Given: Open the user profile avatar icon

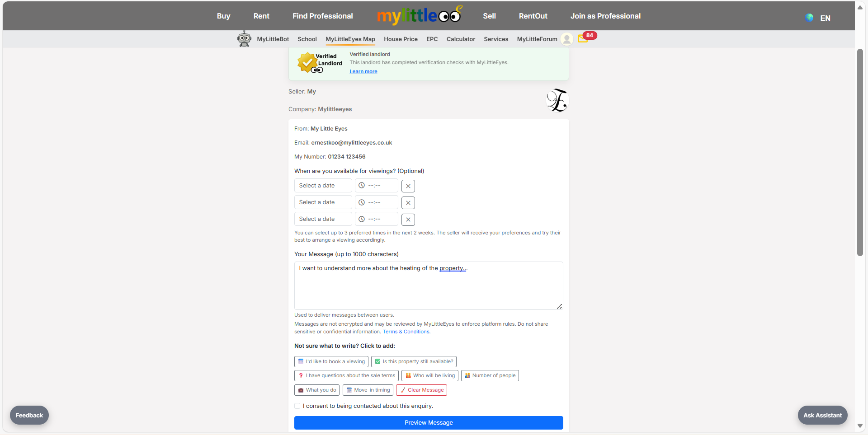Looking at the screenshot, I should (566, 39).
